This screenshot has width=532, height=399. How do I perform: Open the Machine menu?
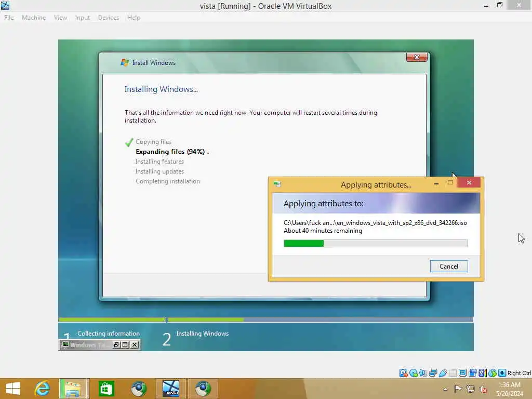(x=34, y=18)
